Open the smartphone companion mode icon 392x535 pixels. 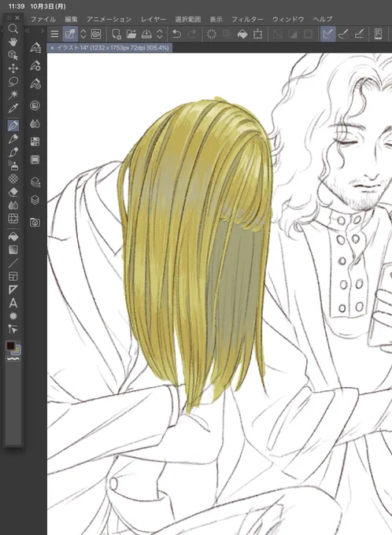click(x=378, y=34)
